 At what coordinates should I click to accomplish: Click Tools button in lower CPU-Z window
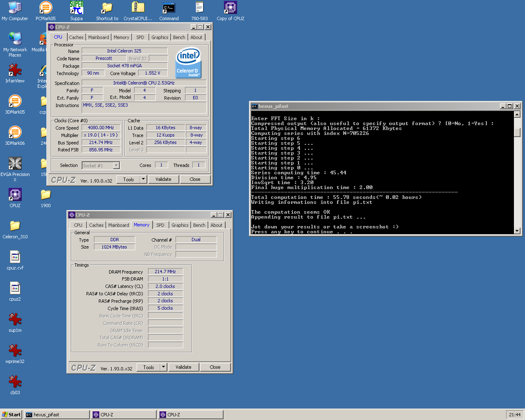[148, 367]
